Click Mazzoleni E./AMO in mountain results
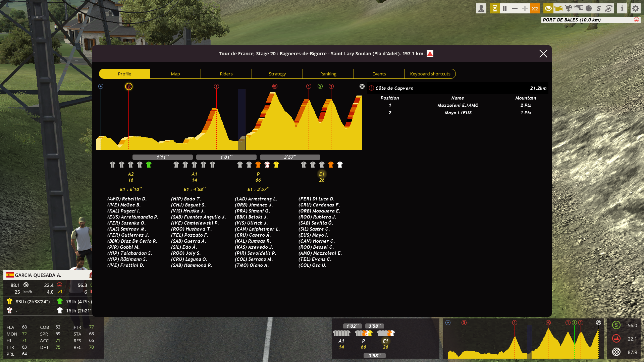 458,105
